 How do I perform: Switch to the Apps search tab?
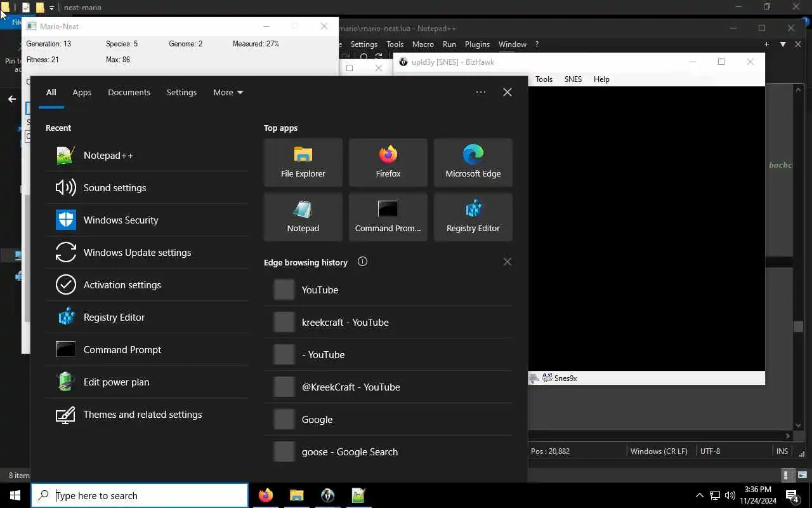point(82,92)
